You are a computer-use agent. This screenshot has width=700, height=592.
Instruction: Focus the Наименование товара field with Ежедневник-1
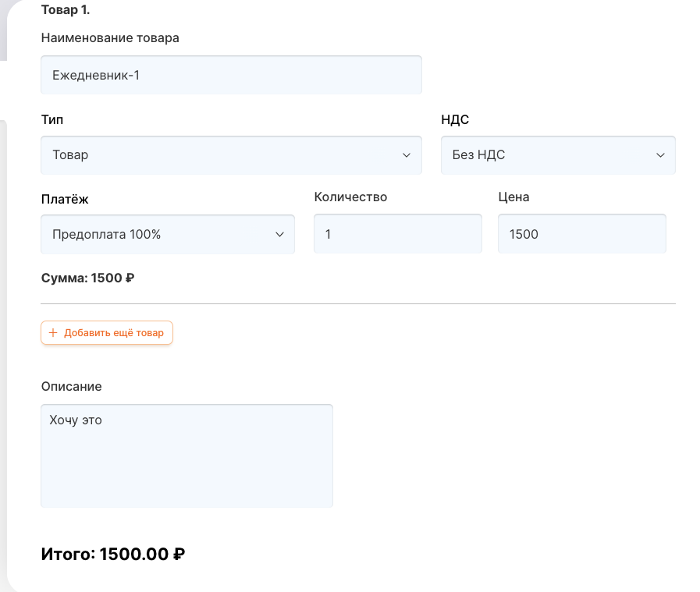(x=230, y=75)
